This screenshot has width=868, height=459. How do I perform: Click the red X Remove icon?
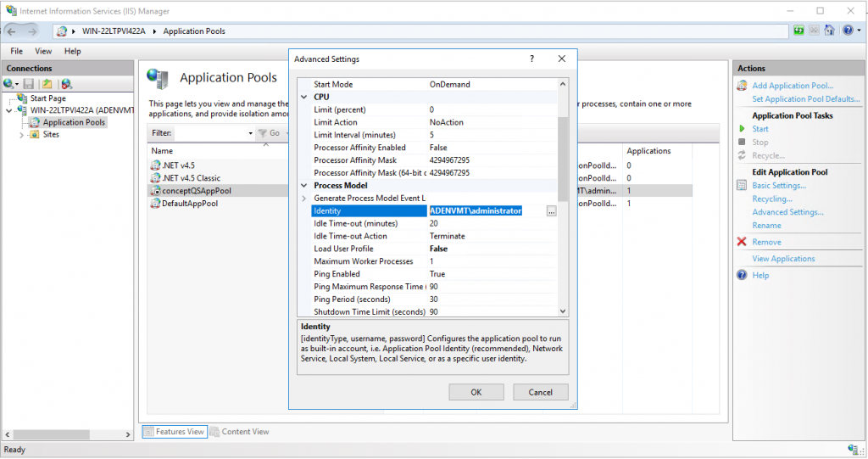click(742, 242)
